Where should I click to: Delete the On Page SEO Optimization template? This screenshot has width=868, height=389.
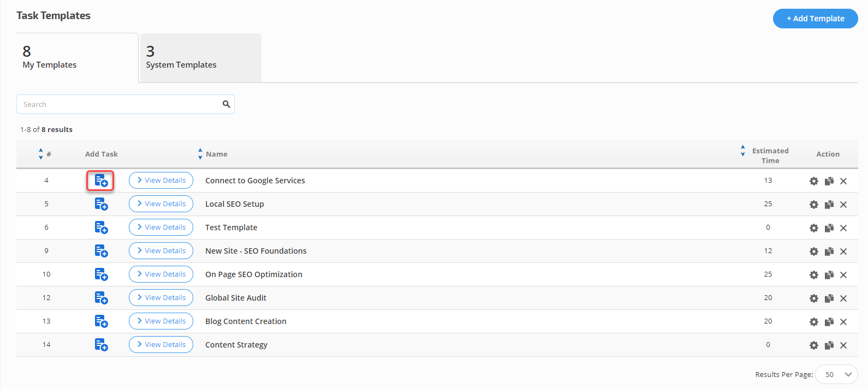click(x=843, y=275)
